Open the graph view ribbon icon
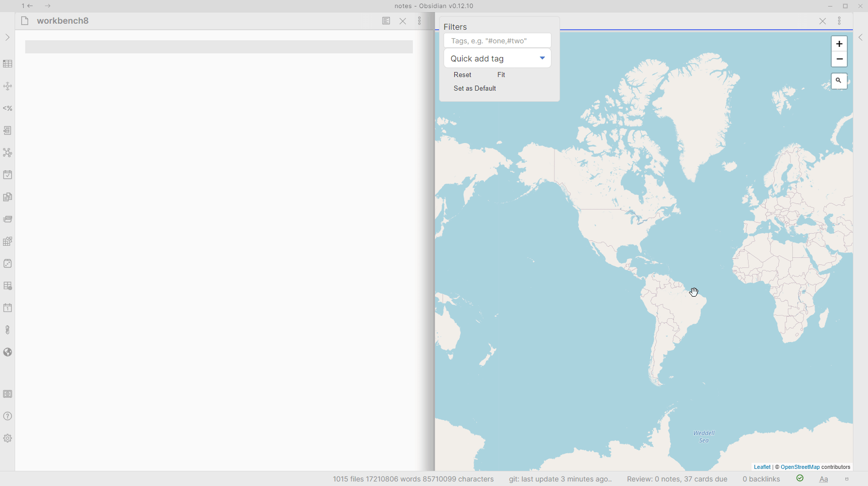 (8, 153)
